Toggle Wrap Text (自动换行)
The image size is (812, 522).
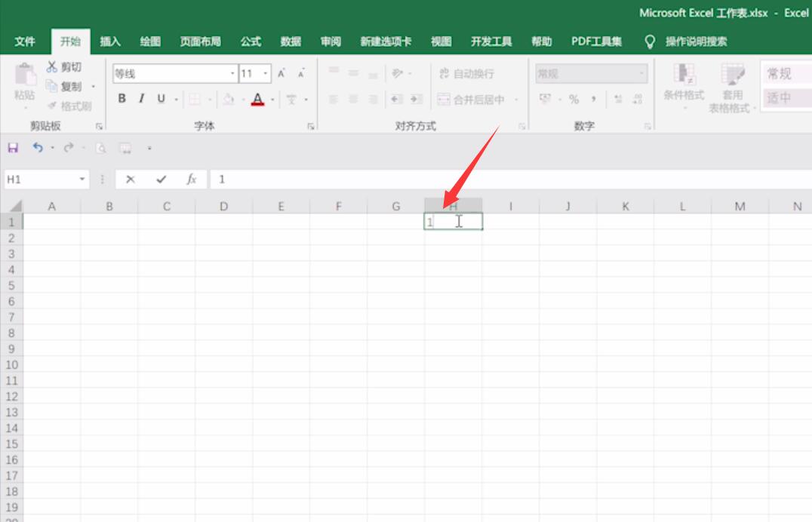click(466, 73)
